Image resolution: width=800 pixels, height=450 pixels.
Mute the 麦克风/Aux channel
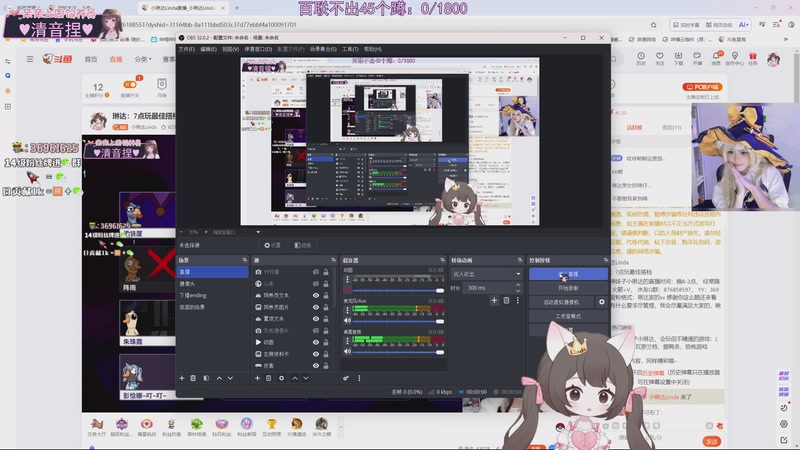pyautogui.click(x=347, y=321)
